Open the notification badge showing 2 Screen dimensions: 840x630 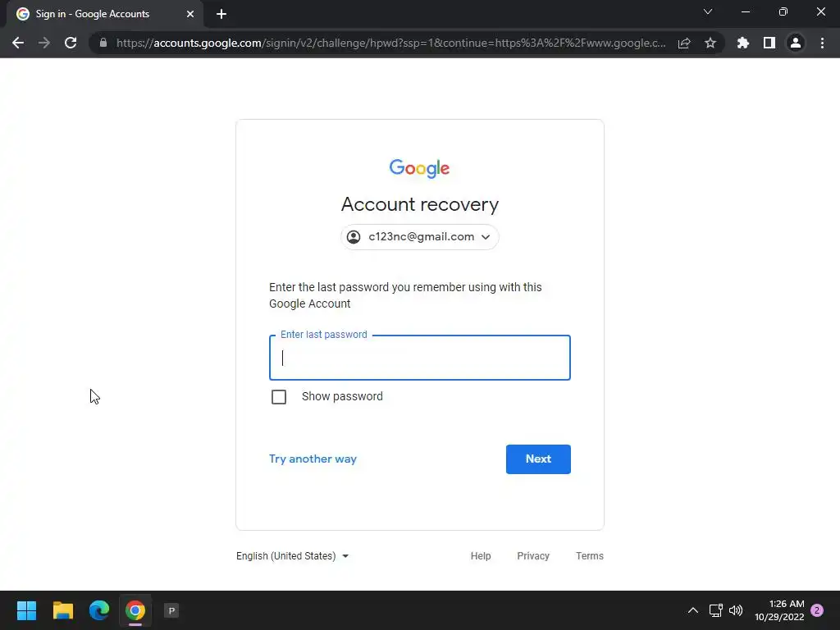(x=817, y=610)
